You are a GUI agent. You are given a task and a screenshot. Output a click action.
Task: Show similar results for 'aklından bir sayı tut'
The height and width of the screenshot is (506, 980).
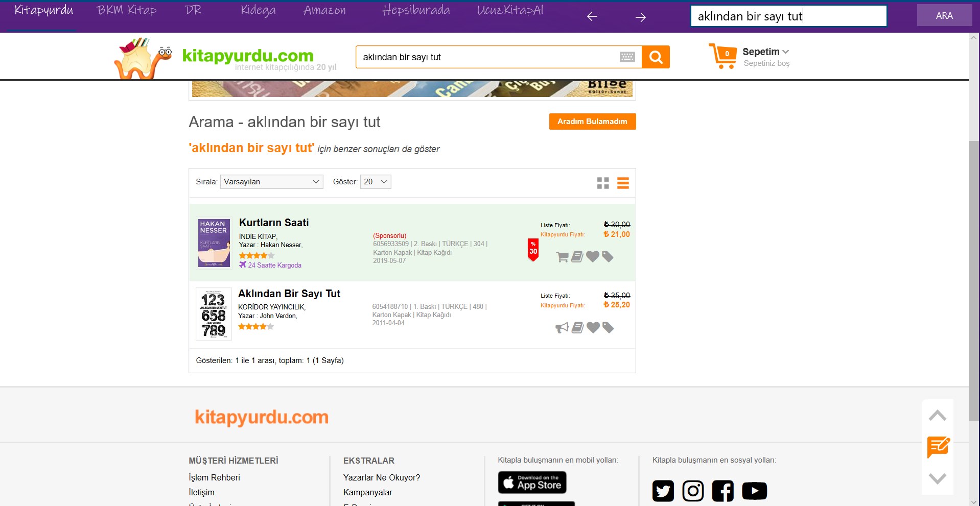click(314, 148)
